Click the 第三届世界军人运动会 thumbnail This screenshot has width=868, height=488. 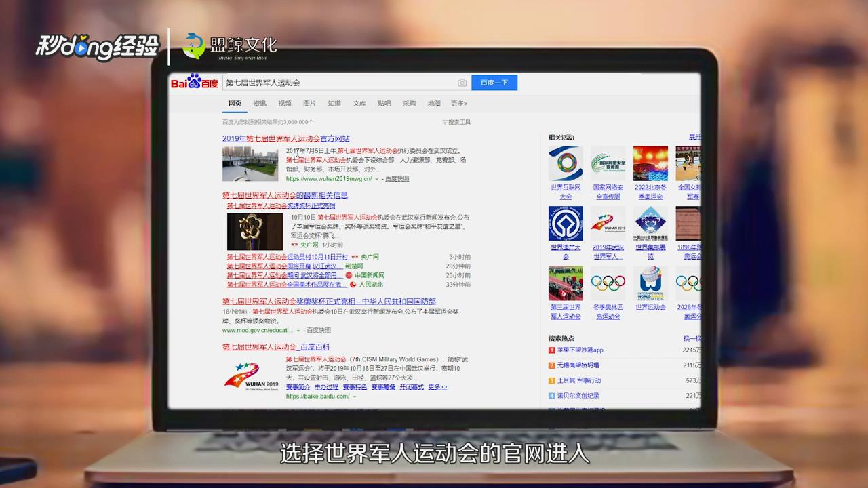click(x=566, y=283)
